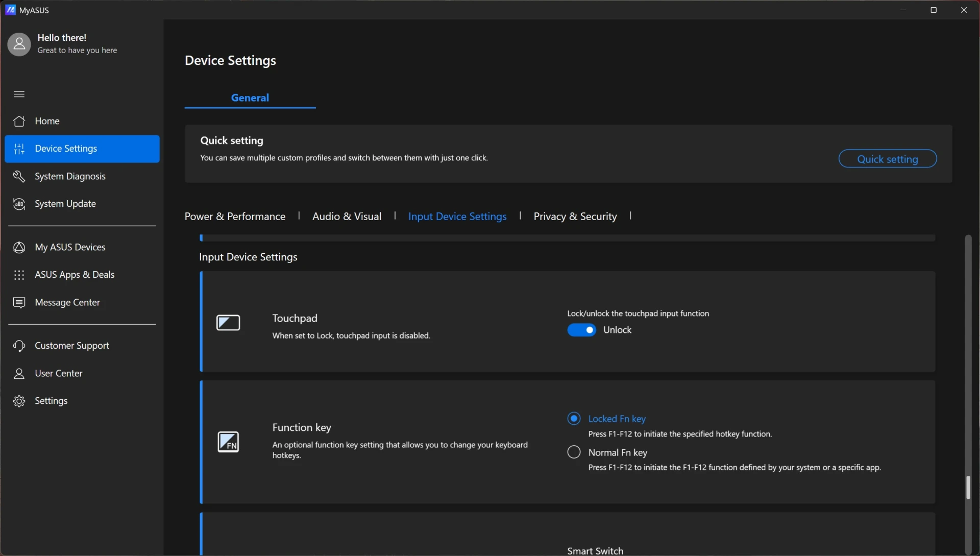The image size is (980, 556).
Task: Maximize the MyASUS window
Action: [x=934, y=10]
